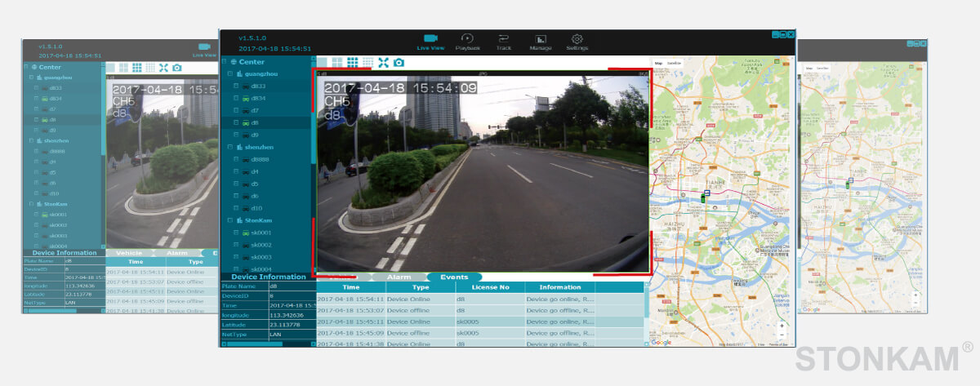Toggle fullscreen video with the expand icon
This screenshot has width=980, height=386.
[x=383, y=62]
